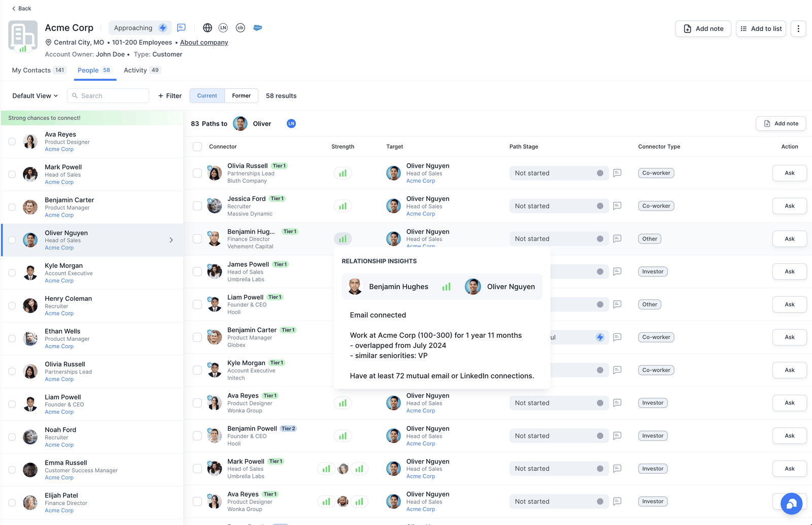Check the Olivia Russell connector row checkbox
Viewport: 812px width, 525px height.
point(197,173)
